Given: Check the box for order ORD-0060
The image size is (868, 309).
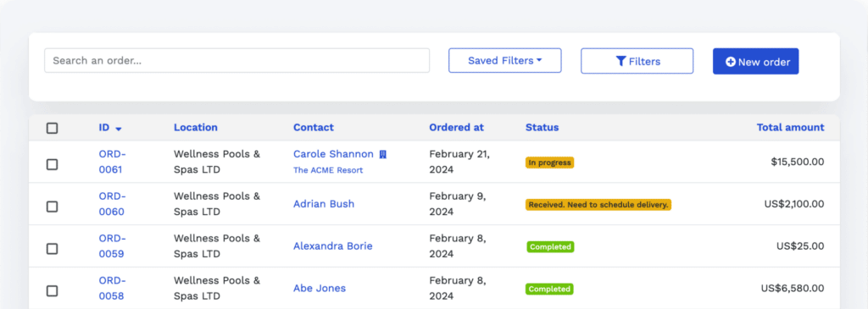Looking at the screenshot, I should click(x=52, y=207).
